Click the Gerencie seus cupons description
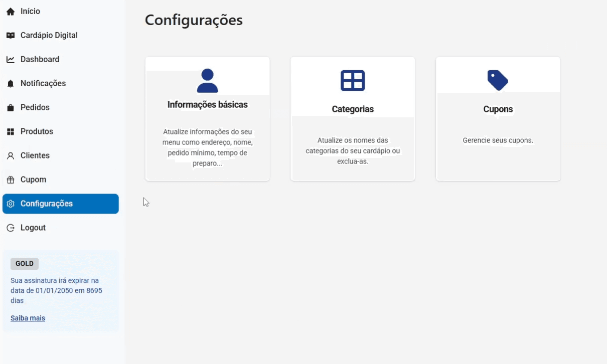The height and width of the screenshot is (364, 607). 498,140
